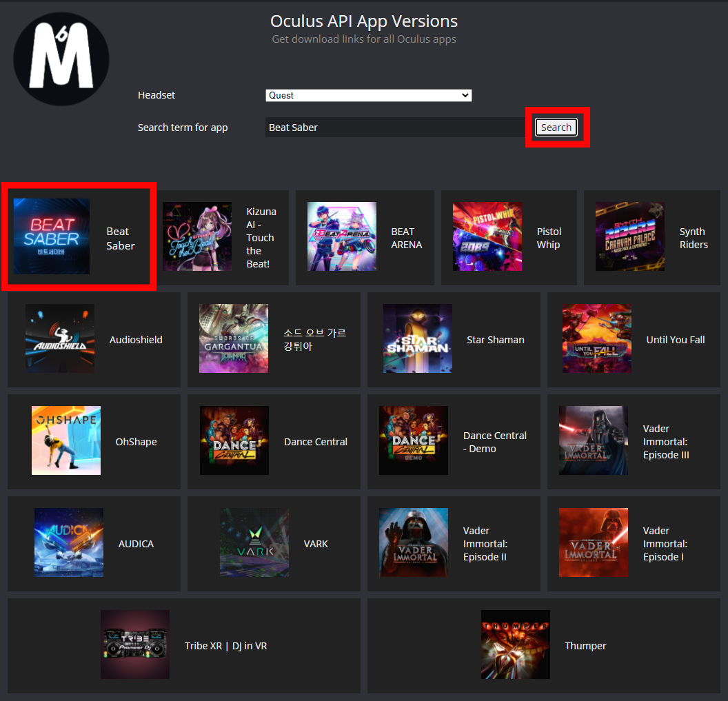
Task: Open the Swords of Gargantua cover art
Action: click(x=234, y=338)
